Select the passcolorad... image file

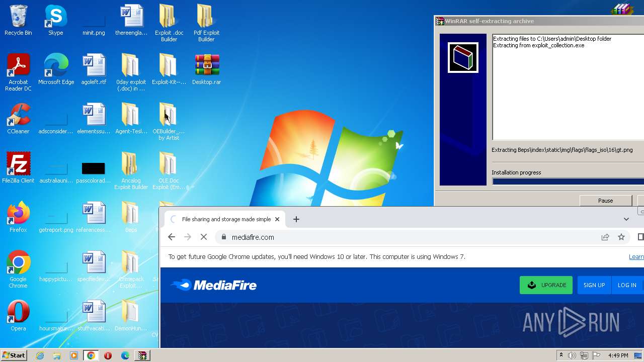pyautogui.click(x=94, y=172)
